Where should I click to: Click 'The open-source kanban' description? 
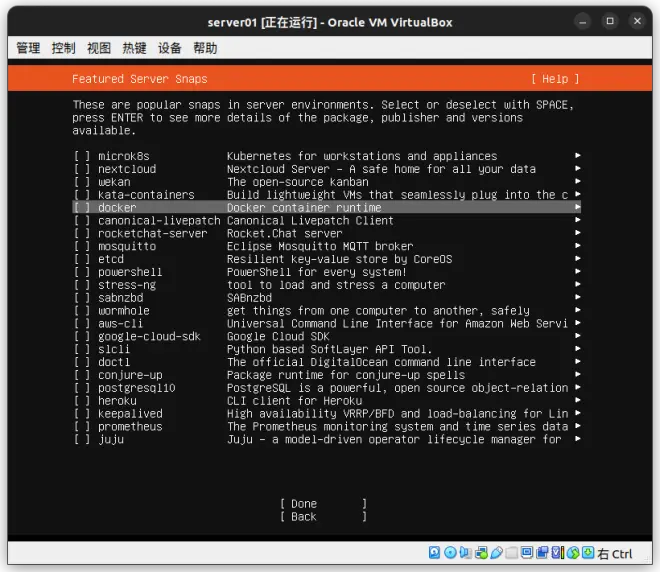coord(298,182)
